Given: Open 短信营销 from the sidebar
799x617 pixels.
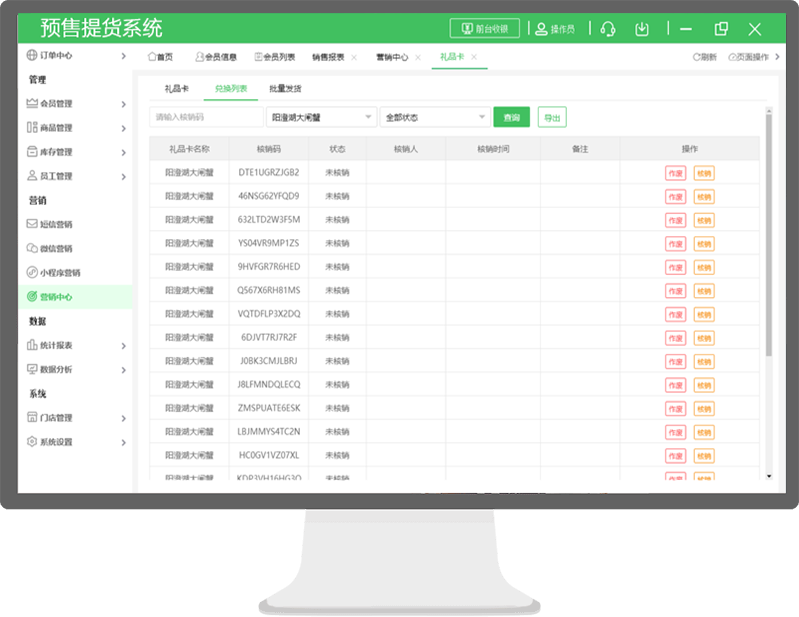Looking at the screenshot, I should click(55, 224).
